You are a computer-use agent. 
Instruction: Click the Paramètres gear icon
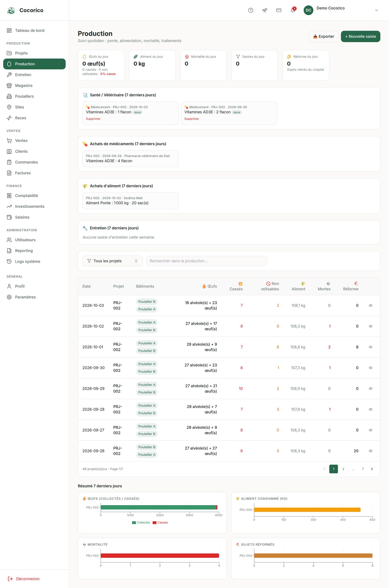[x=9, y=297]
